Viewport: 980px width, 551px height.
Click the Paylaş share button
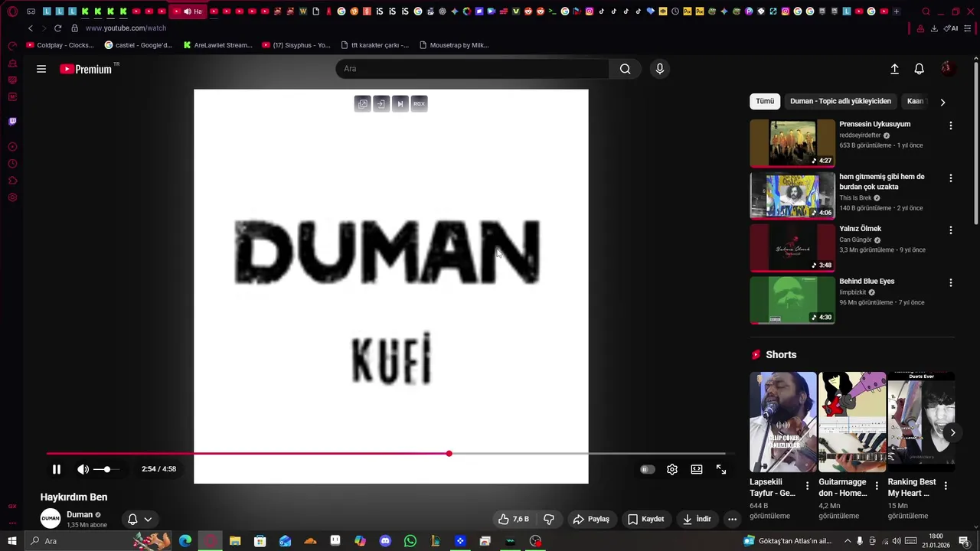[591, 519]
